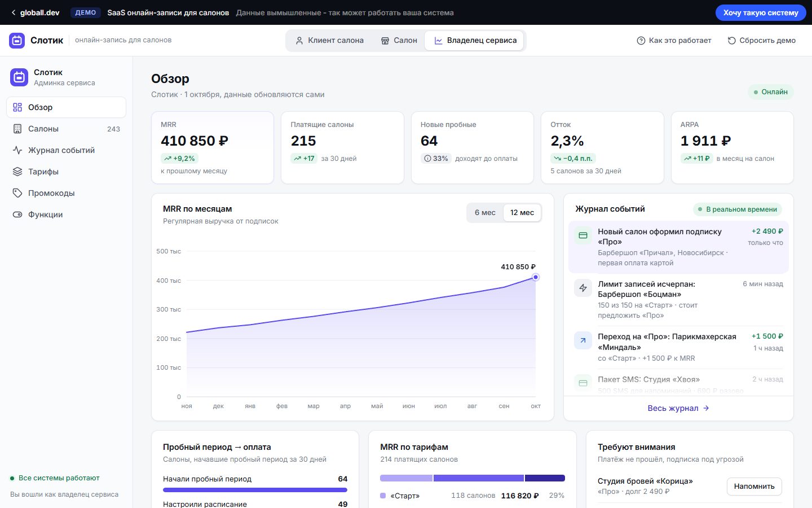
Task: Click the back chevron next to globall.dev
Action: pos(14,12)
